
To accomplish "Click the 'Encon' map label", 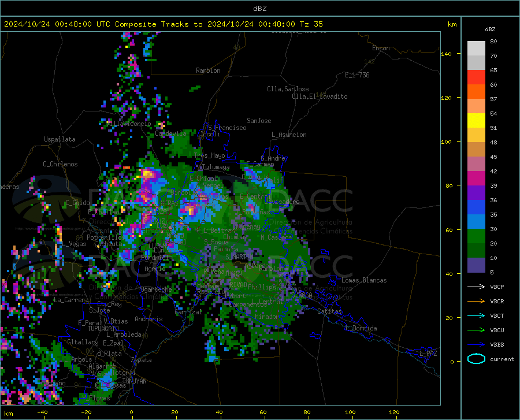I will click(381, 48).
